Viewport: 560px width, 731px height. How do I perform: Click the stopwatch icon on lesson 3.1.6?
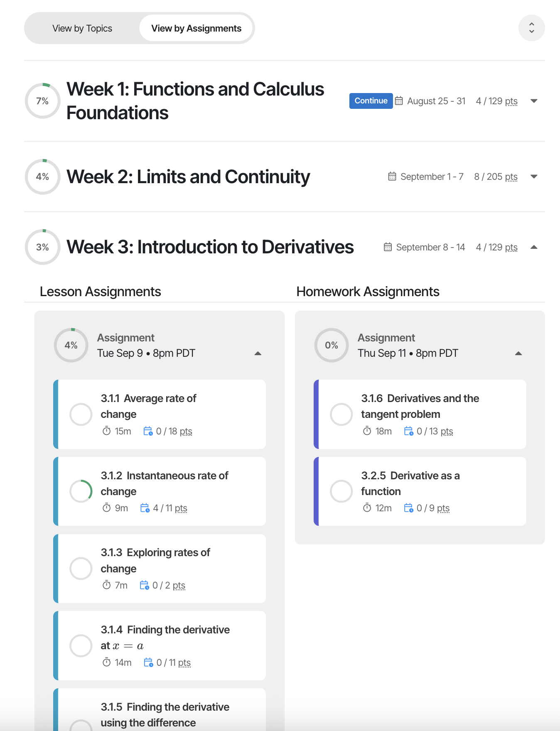(x=367, y=431)
